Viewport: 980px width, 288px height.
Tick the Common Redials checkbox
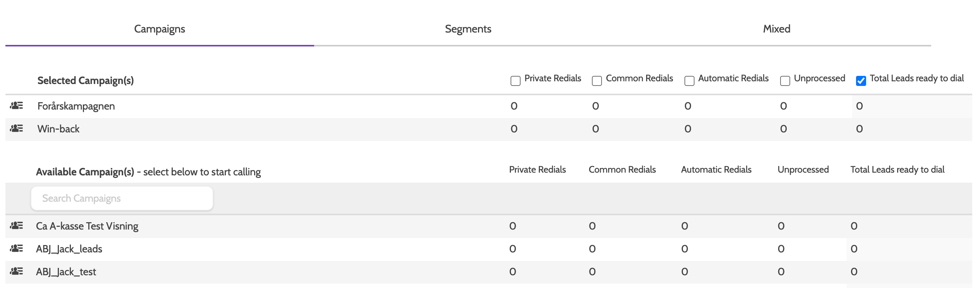coord(597,81)
